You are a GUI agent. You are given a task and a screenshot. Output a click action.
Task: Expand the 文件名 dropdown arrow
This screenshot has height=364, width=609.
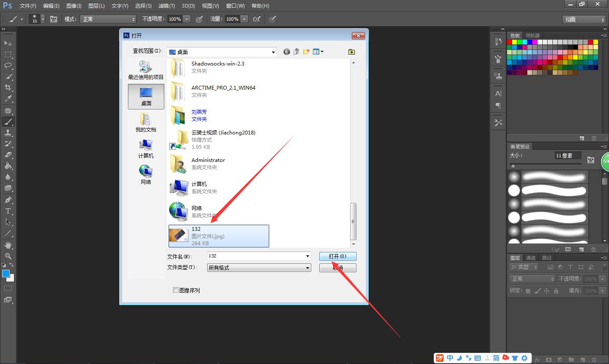[307, 256]
